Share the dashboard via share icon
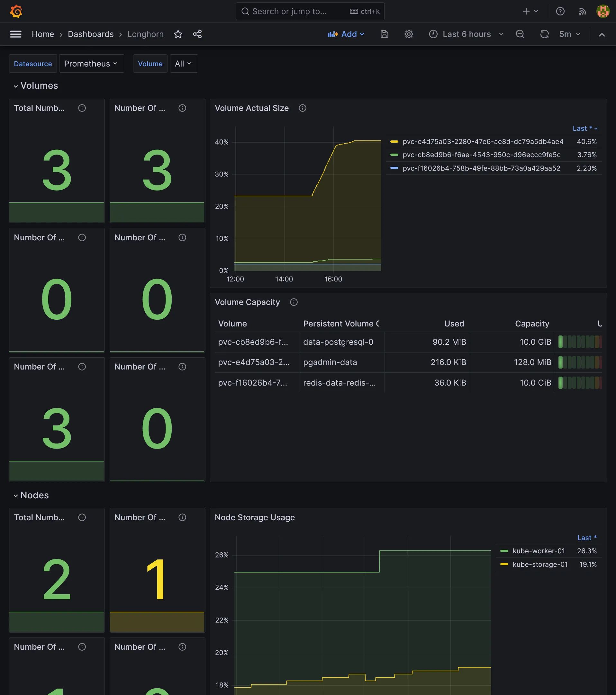The height and width of the screenshot is (695, 616). tap(197, 34)
